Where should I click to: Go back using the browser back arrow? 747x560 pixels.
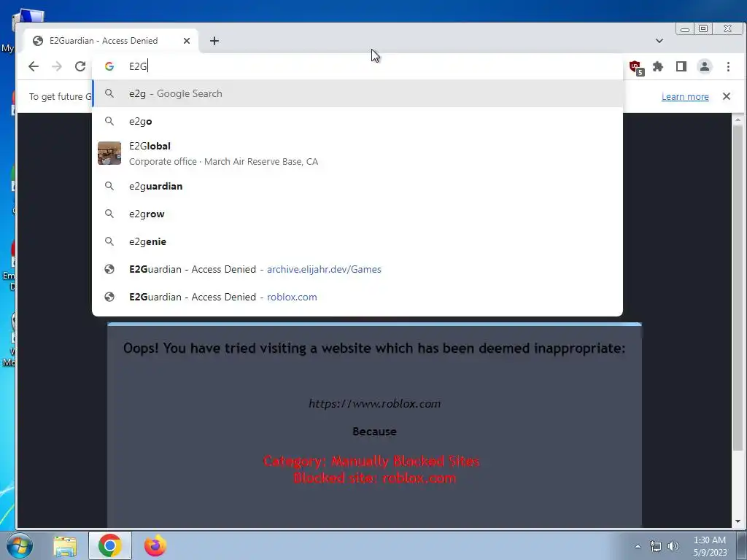tap(34, 66)
